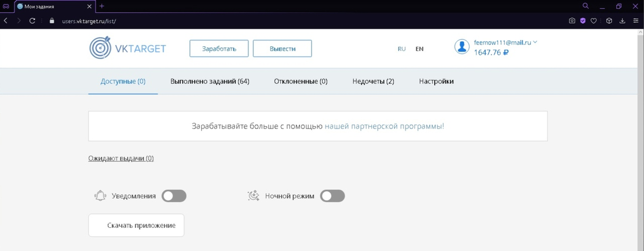Click the Вывести button
Screen dimensions: 644x251
click(x=282, y=48)
